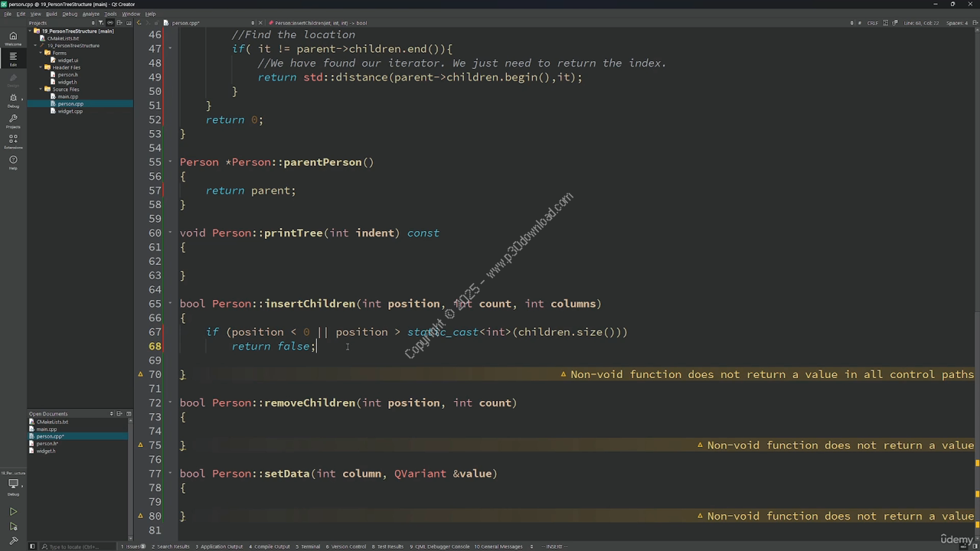Open the Version Control pane
This screenshot has width=980, height=551.
point(346,546)
